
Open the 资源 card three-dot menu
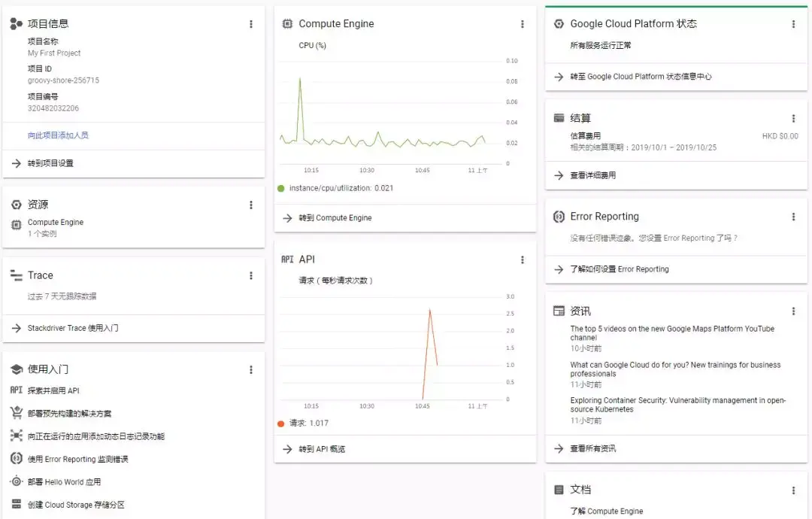(251, 205)
